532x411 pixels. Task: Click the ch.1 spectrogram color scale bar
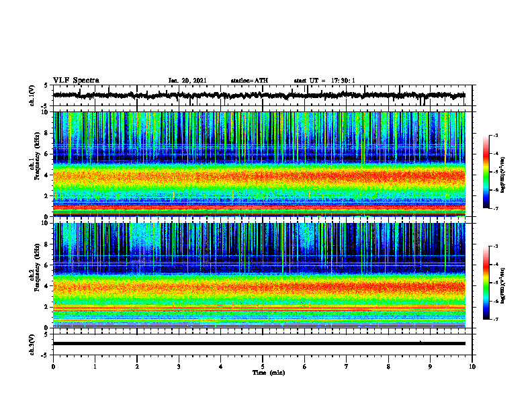click(486, 172)
